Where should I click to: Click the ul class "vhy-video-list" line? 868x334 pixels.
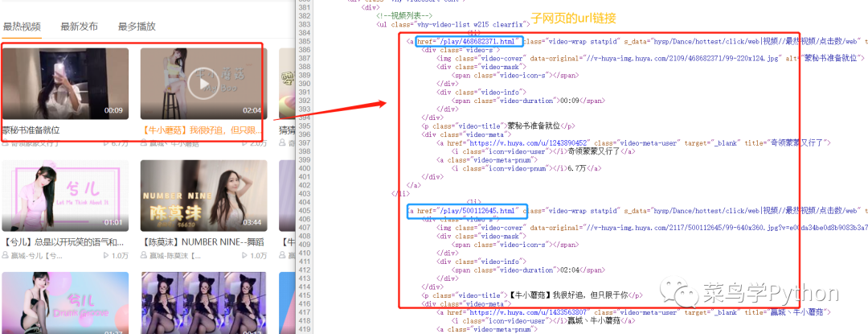tap(452, 24)
